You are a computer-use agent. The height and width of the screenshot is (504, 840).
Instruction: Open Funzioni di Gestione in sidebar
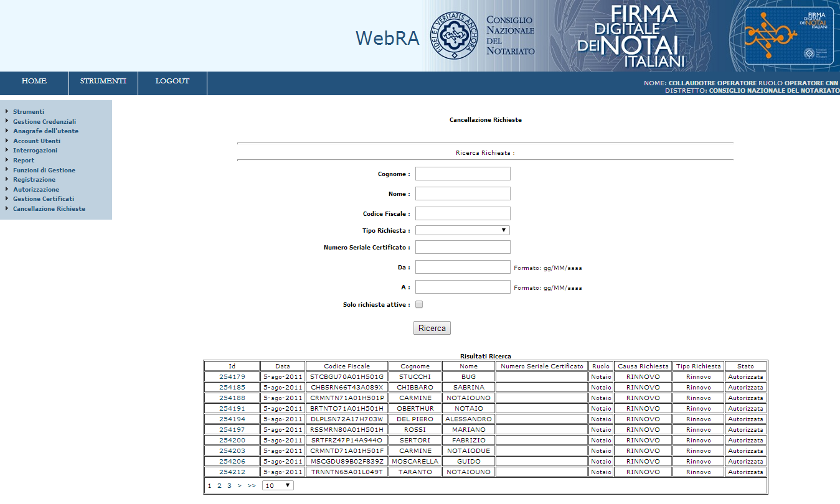[44, 170]
